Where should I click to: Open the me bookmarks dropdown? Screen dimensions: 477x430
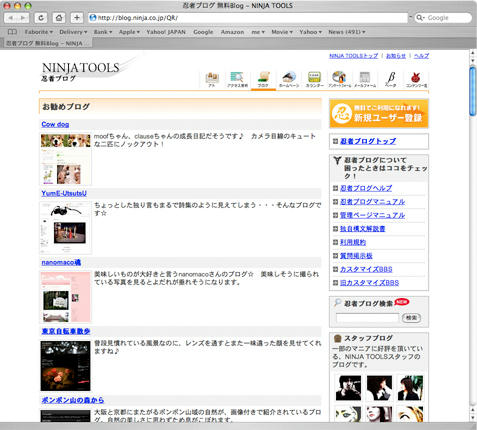(x=258, y=32)
